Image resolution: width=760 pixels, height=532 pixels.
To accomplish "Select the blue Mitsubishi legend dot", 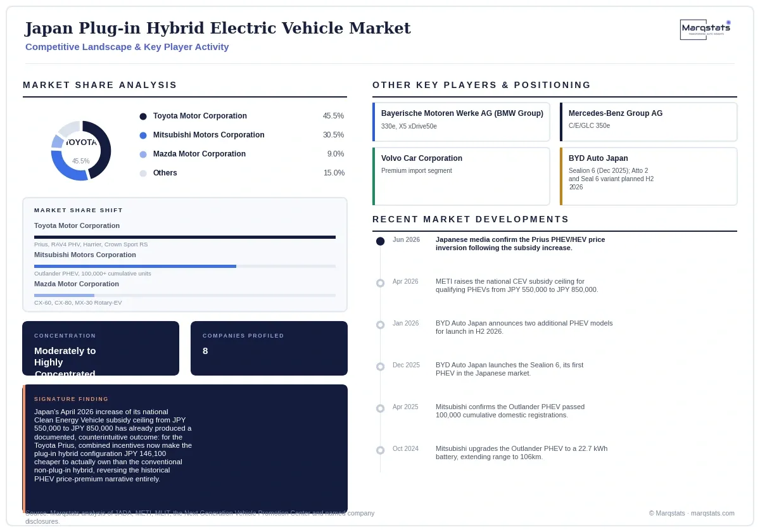I will pyautogui.click(x=143, y=136).
